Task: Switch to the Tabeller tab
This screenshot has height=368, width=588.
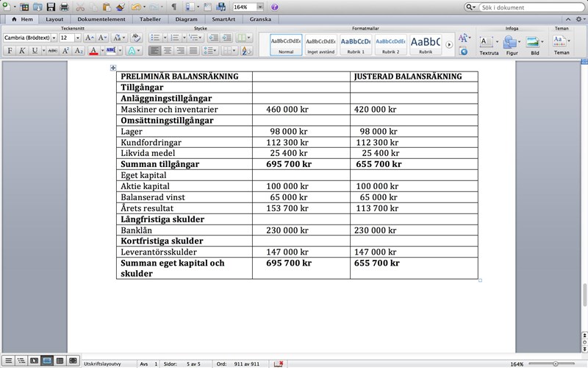Action: coord(150,19)
